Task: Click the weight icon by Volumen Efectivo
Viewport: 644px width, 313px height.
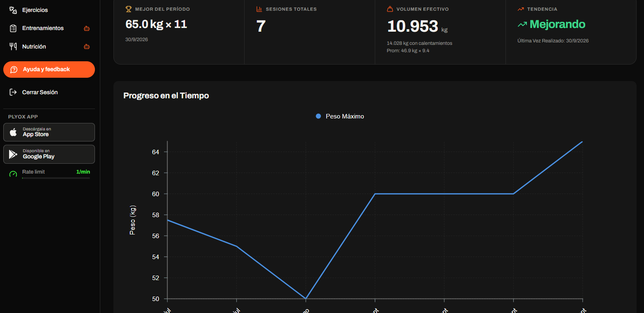Action: click(x=390, y=9)
